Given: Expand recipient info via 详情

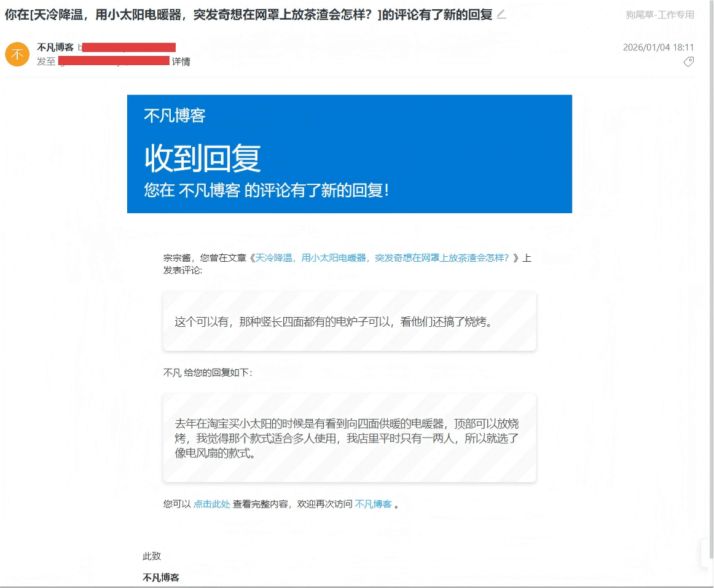Looking at the screenshot, I should pos(181,61).
